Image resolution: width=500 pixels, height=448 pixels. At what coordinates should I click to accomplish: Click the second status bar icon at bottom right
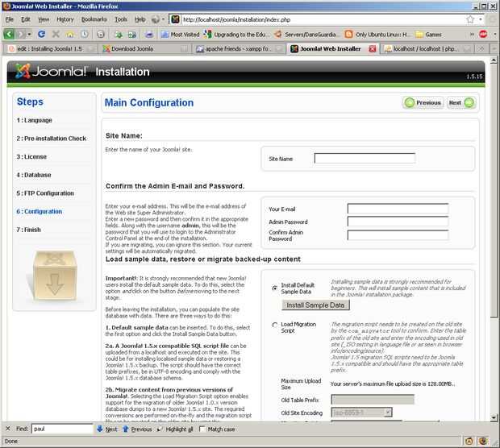click(483, 441)
